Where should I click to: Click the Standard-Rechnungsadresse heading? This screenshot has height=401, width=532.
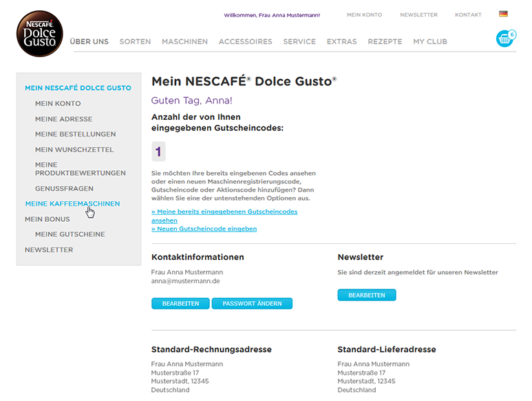[x=211, y=349]
